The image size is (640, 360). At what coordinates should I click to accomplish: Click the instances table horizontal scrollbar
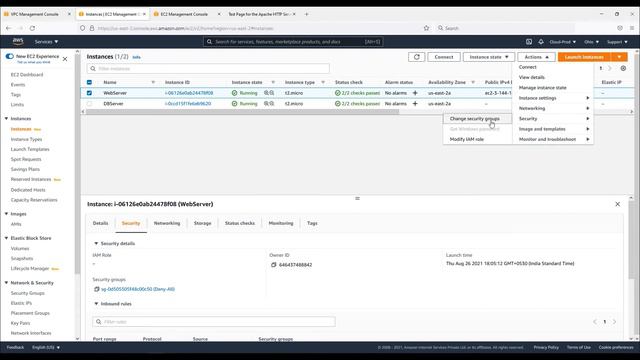242,111
